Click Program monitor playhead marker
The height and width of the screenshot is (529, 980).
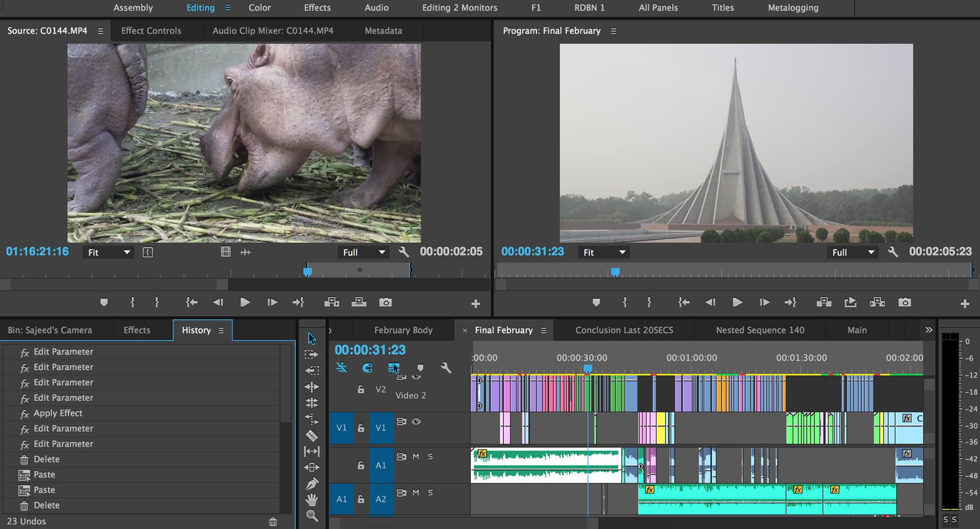click(x=615, y=272)
